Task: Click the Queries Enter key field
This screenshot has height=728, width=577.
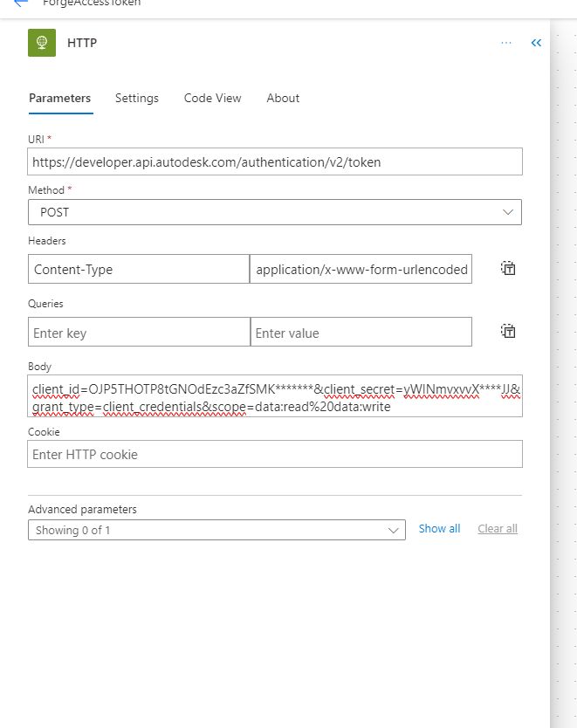Action: point(139,332)
